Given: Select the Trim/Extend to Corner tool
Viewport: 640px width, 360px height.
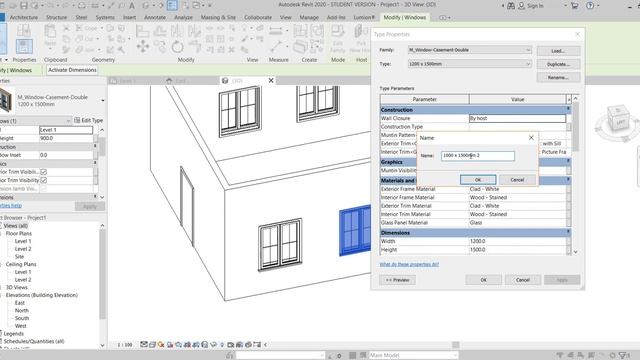Looking at the screenshot, I should [195, 47].
